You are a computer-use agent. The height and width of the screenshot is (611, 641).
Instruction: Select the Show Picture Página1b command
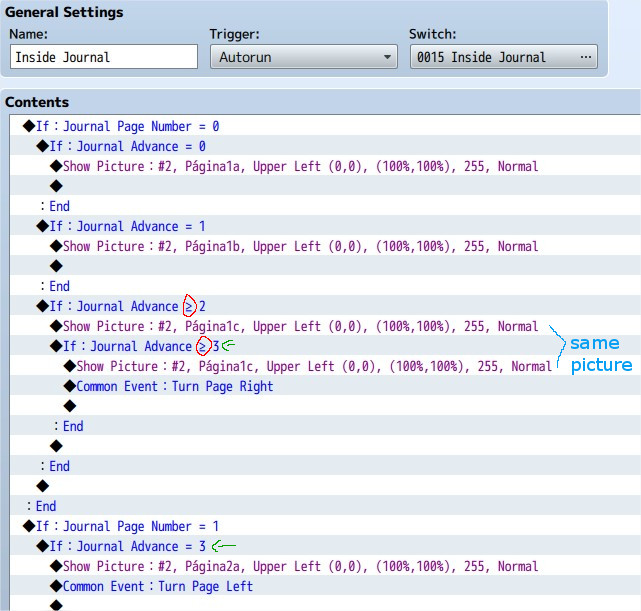[x=325, y=246]
